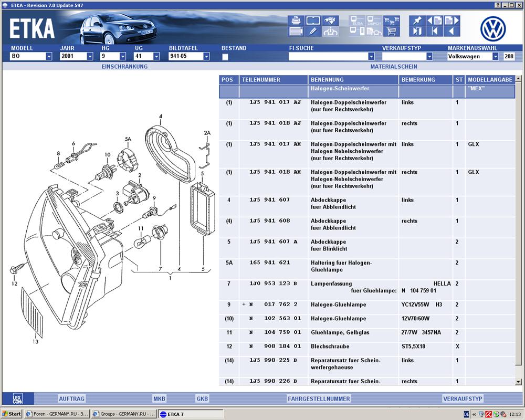Click the back arrow icon

(451, 31)
